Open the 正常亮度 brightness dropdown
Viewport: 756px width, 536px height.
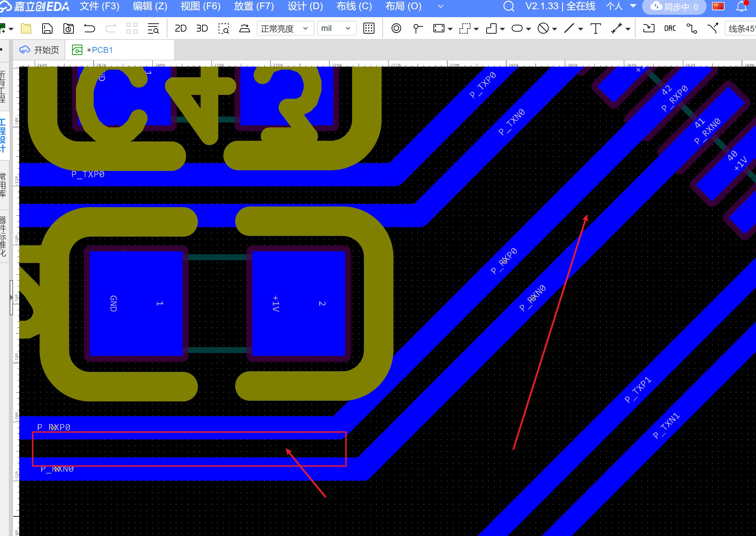click(x=285, y=28)
